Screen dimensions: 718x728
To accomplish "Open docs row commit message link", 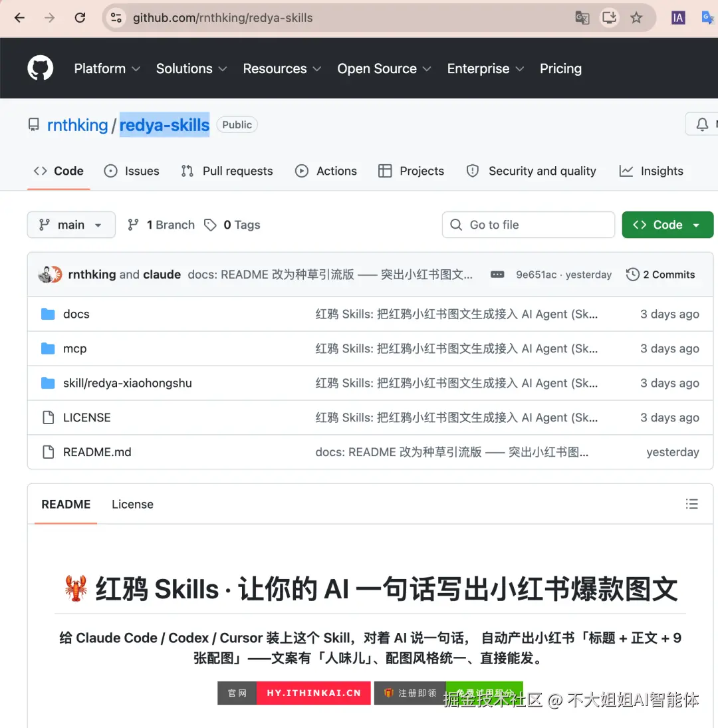I will click(x=456, y=314).
